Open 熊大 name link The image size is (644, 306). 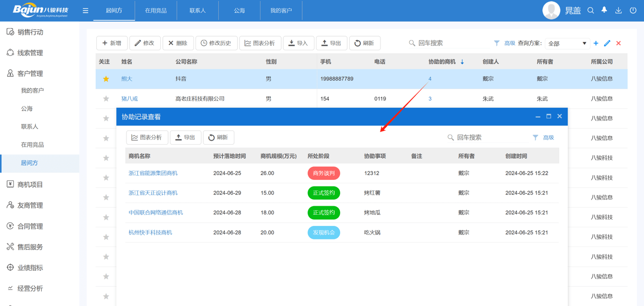click(126, 79)
